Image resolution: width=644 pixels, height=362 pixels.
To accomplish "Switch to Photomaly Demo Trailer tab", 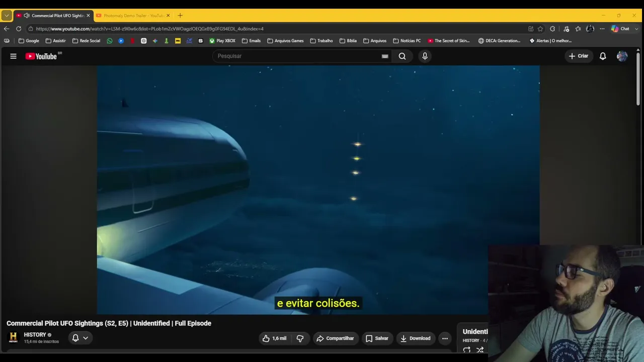I will tap(133, 16).
